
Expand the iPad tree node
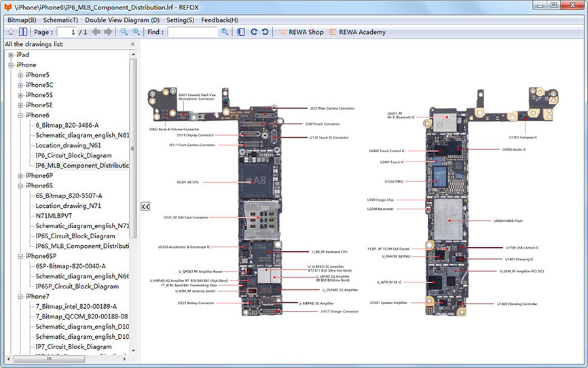point(11,55)
